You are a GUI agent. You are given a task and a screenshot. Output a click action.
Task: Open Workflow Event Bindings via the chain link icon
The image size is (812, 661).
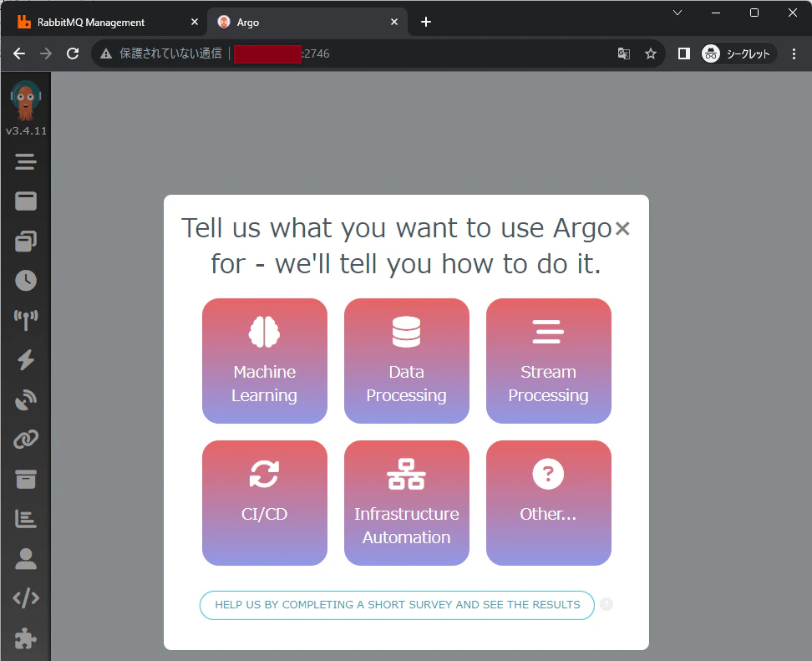coord(25,440)
